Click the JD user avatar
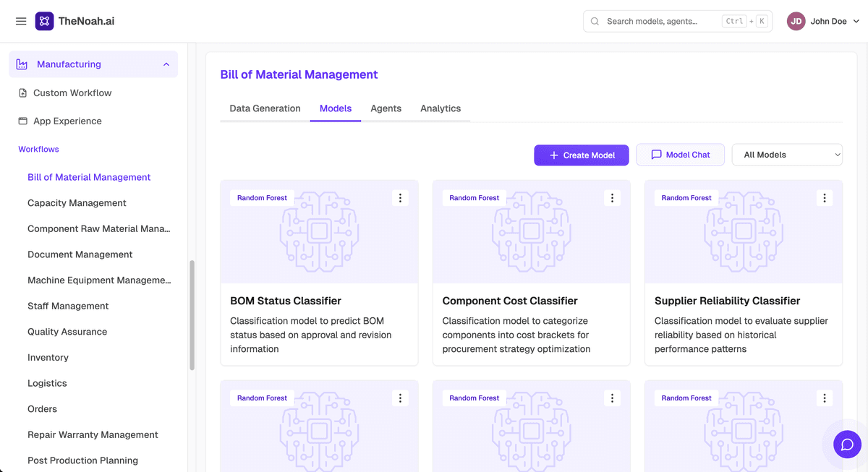Image resolution: width=868 pixels, height=472 pixels. coord(796,21)
